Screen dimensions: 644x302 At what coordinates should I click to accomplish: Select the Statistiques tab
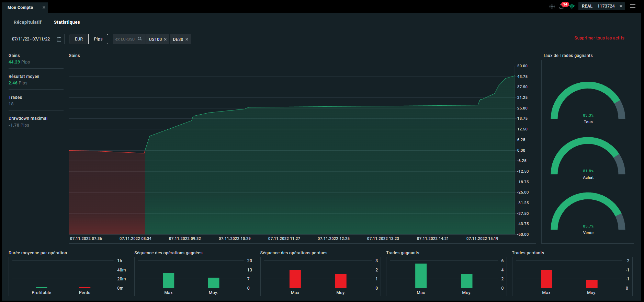point(67,22)
